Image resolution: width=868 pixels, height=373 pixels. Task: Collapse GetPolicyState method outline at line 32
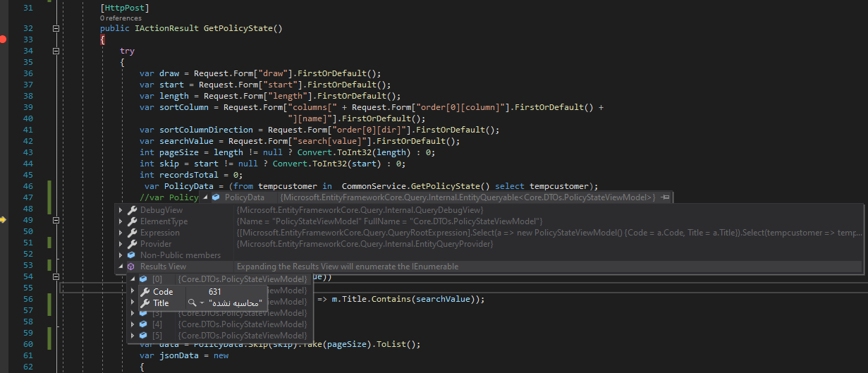[56, 28]
